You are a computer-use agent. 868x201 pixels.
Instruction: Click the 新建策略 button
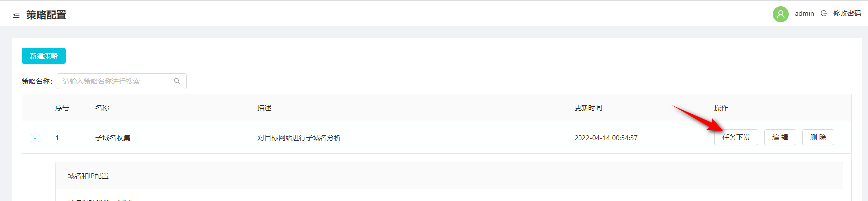click(x=44, y=56)
